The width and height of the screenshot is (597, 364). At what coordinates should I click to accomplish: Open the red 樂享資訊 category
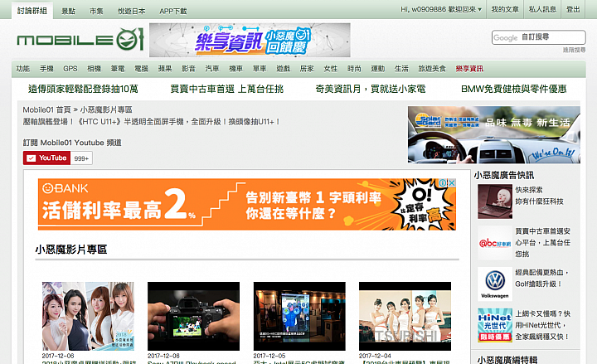(x=469, y=69)
